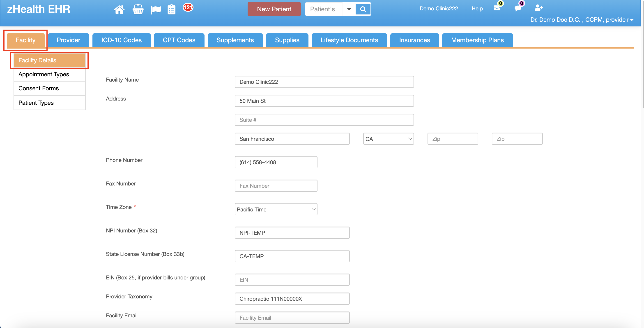Switch to the Membership Plans tab
The width and height of the screenshot is (644, 328).
pyautogui.click(x=477, y=40)
